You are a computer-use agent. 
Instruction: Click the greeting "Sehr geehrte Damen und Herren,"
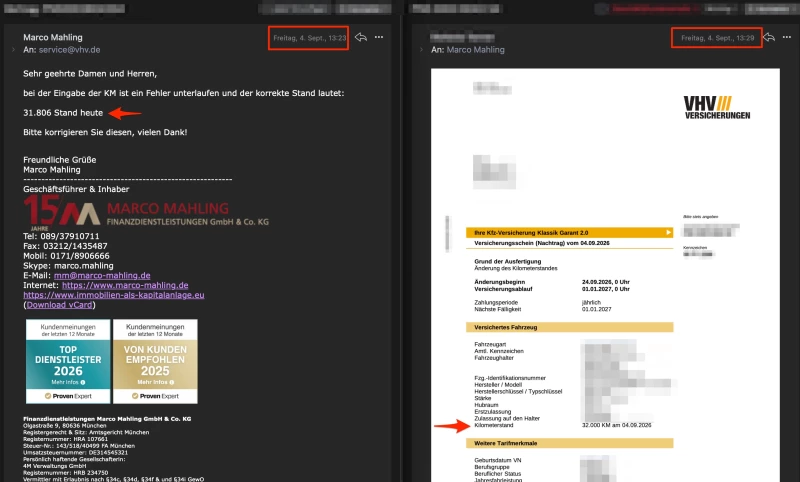pos(90,73)
